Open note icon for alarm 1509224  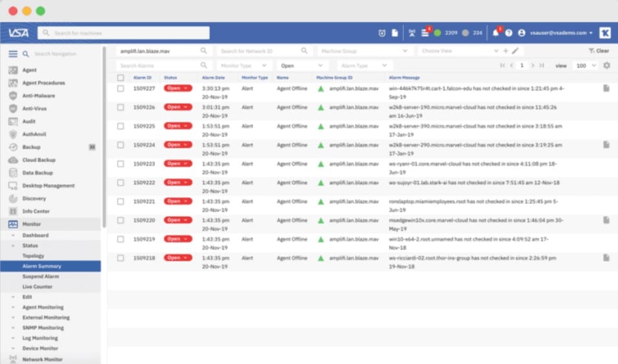click(606, 145)
